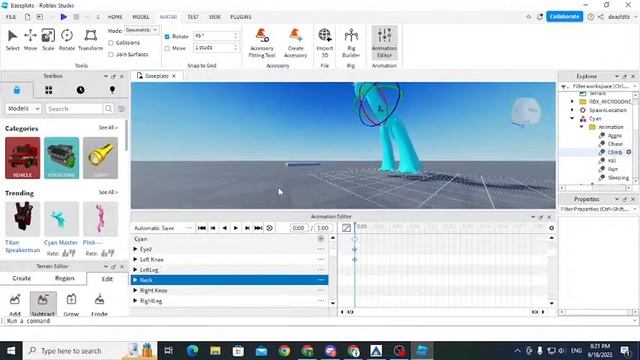The height and width of the screenshot is (360, 640).
Task: Click See All next to Trending
Action: coord(108,192)
